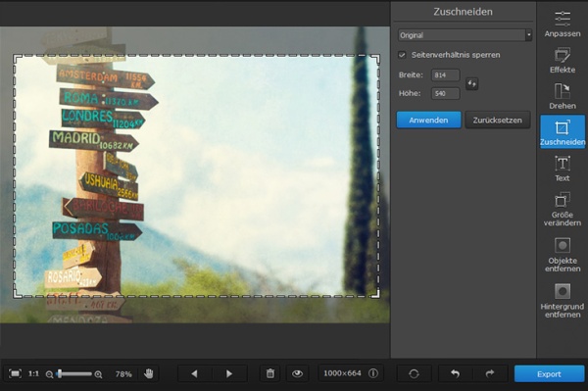Image resolution: width=588 pixels, height=391 pixels.
Task: Click the Zurücksetzen button
Action: coord(497,120)
